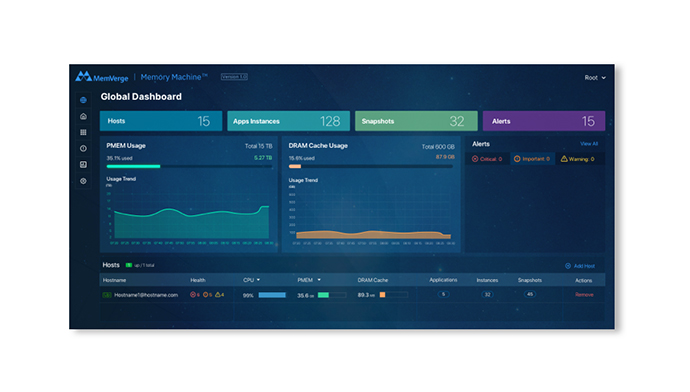Select the Snapshots summary tile
Screen dimensions: 690x392
[x=416, y=121]
